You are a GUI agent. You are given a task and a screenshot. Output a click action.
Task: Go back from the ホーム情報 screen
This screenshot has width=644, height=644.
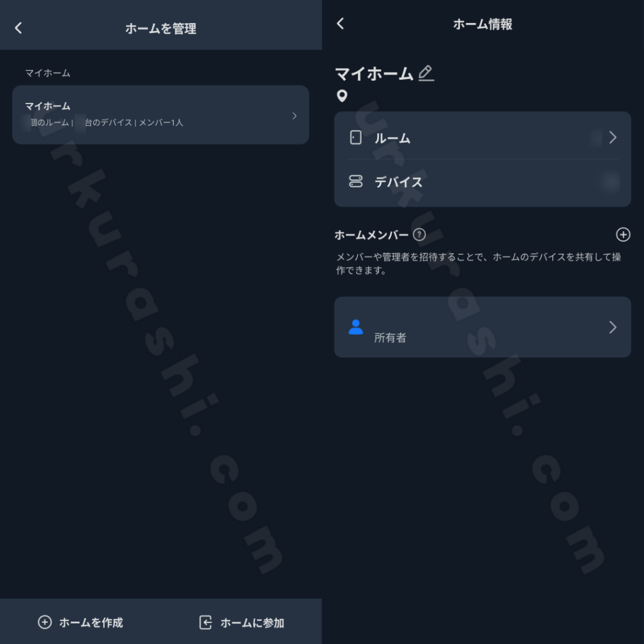pos(340,23)
